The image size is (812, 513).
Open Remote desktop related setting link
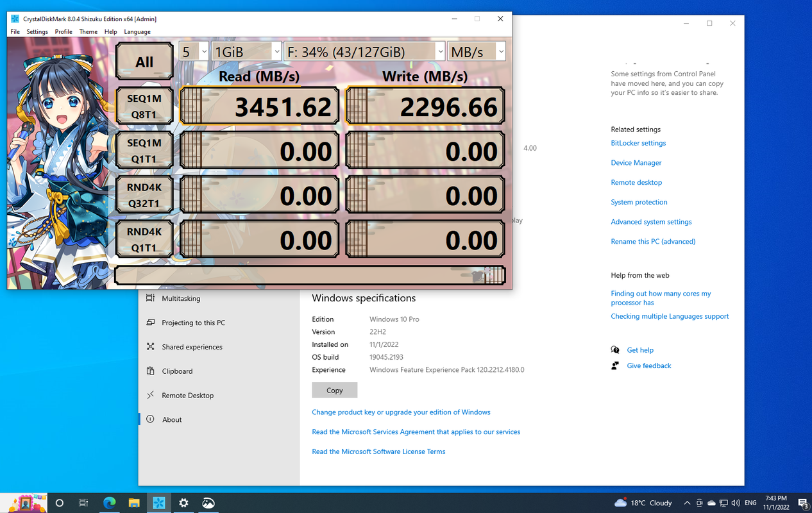[636, 183]
